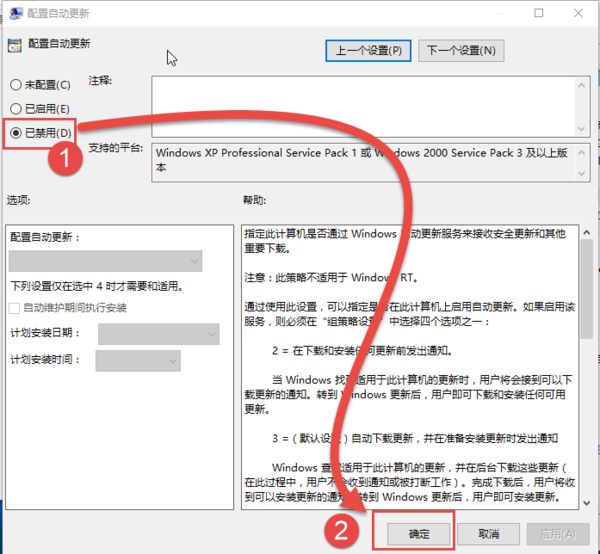Click the 配置自动更新 policy setting icon
This screenshot has width=600, height=554.
click(15, 46)
